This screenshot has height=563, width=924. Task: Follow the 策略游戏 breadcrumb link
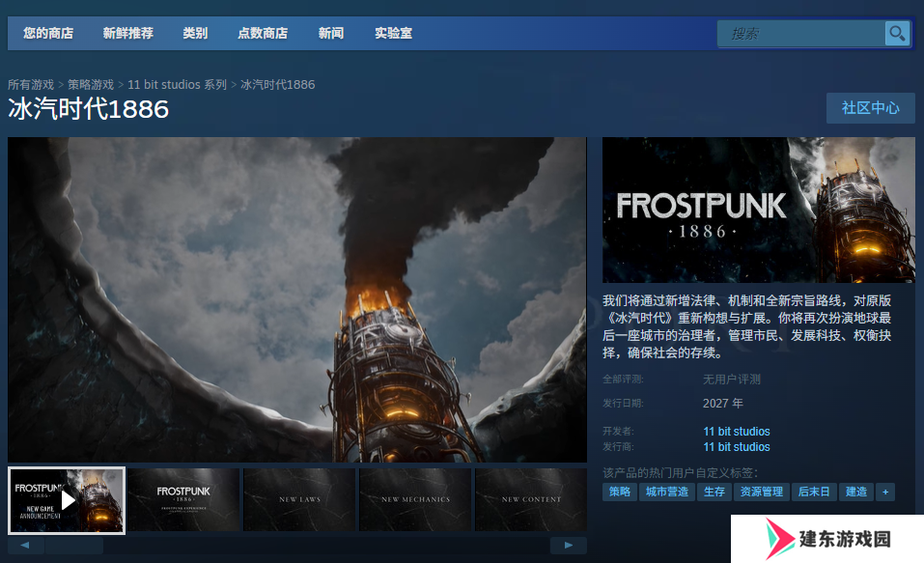91,84
